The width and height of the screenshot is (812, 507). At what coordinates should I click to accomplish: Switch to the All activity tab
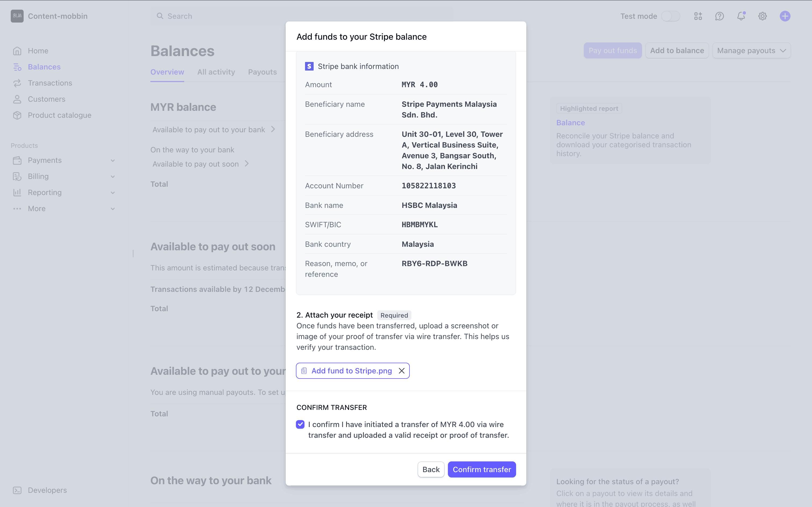tap(216, 72)
